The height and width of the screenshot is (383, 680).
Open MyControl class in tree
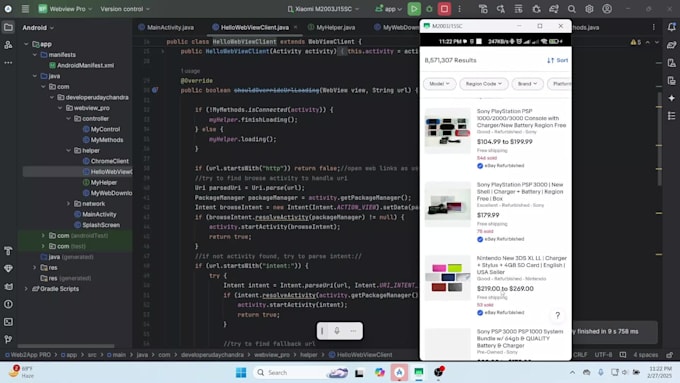tap(105, 129)
